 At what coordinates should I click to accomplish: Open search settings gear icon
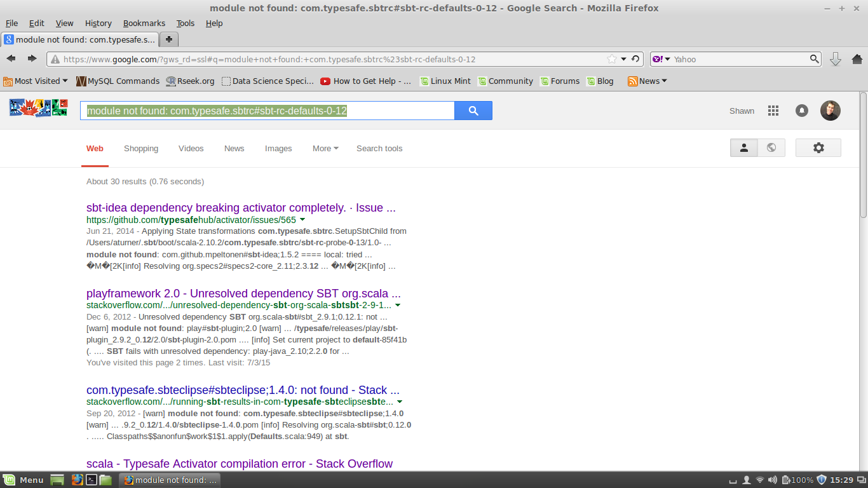pyautogui.click(x=818, y=147)
